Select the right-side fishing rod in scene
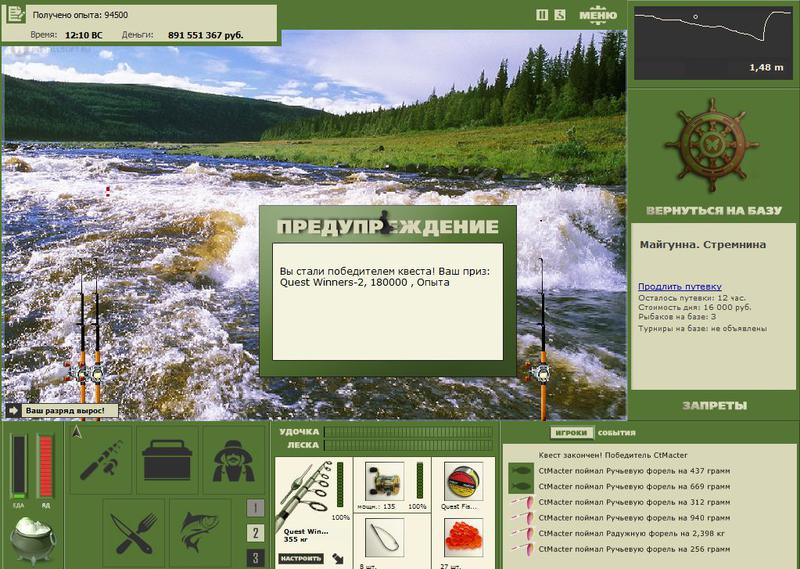This screenshot has width=800, height=569. click(x=542, y=337)
